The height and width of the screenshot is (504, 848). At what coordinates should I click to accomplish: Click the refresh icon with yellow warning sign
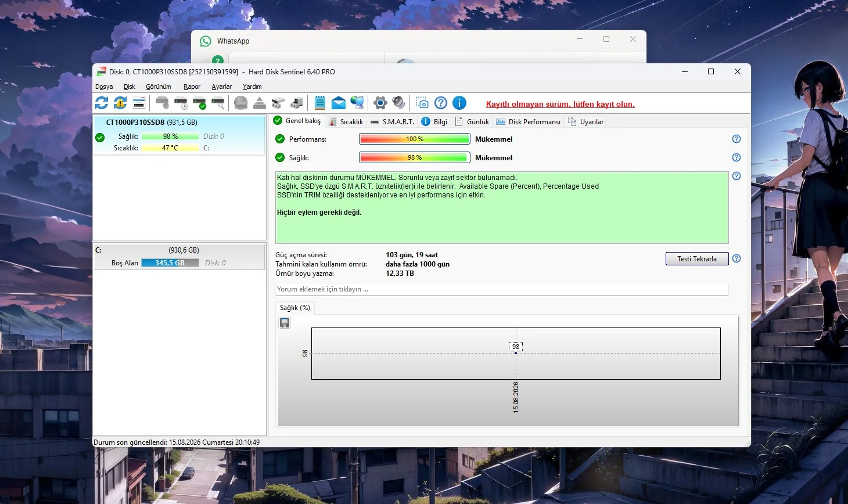tap(120, 103)
